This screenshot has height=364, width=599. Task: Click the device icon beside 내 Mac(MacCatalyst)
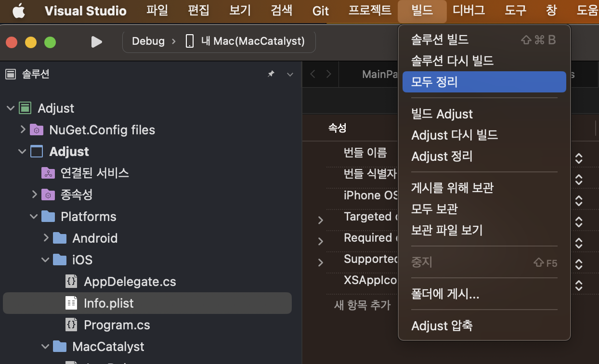pos(190,41)
